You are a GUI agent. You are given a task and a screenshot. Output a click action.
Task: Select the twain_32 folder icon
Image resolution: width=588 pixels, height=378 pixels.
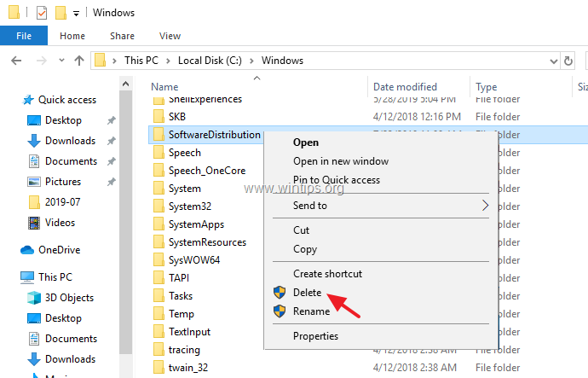coord(159,368)
